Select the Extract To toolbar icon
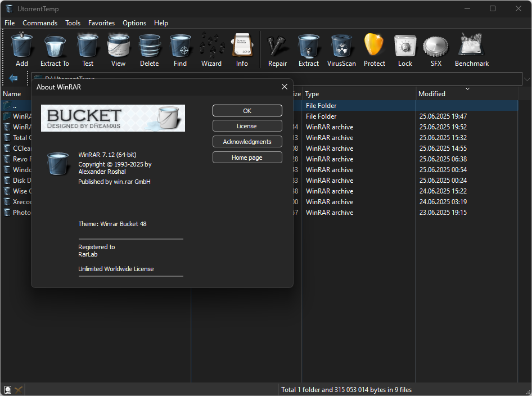 (55, 46)
